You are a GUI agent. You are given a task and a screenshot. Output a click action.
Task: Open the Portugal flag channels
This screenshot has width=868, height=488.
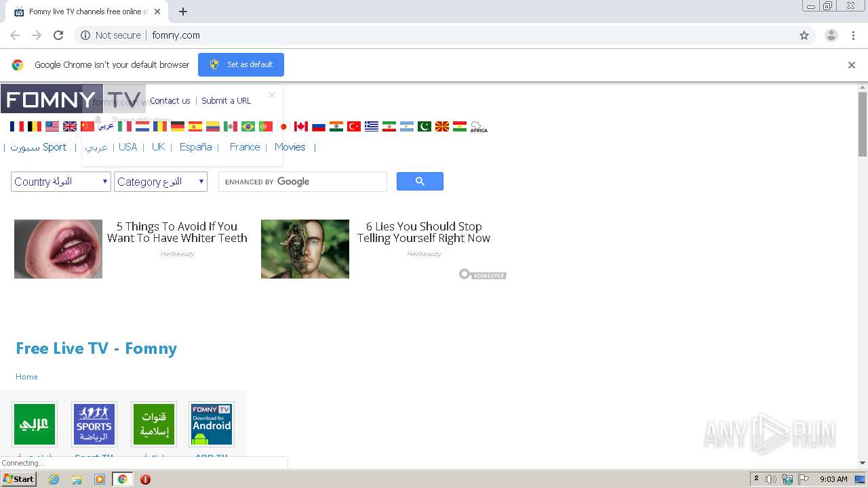pos(266,126)
